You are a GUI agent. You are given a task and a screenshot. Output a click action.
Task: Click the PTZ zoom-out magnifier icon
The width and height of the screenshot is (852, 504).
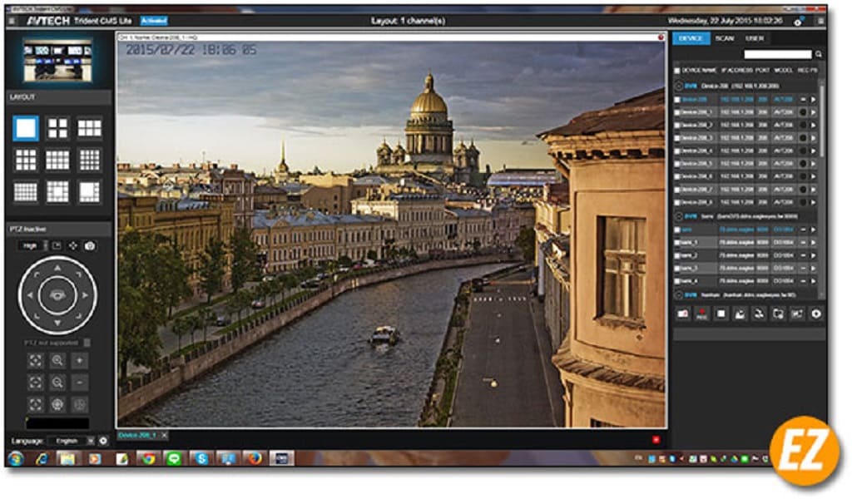[x=57, y=383]
